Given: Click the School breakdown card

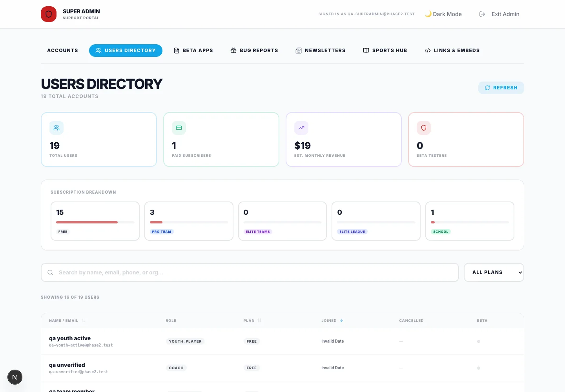Looking at the screenshot, I should [x=470, y=221].
